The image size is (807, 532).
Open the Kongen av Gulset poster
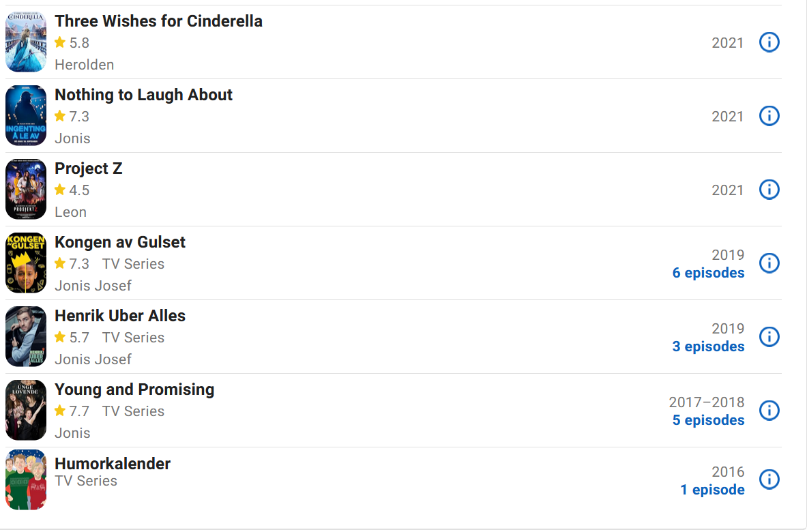[x=26, y=263]
